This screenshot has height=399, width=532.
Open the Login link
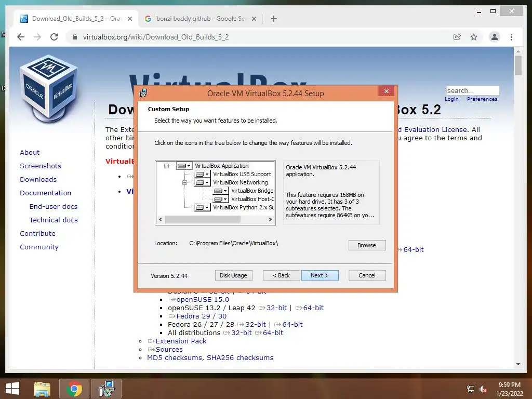click(451, 99)
